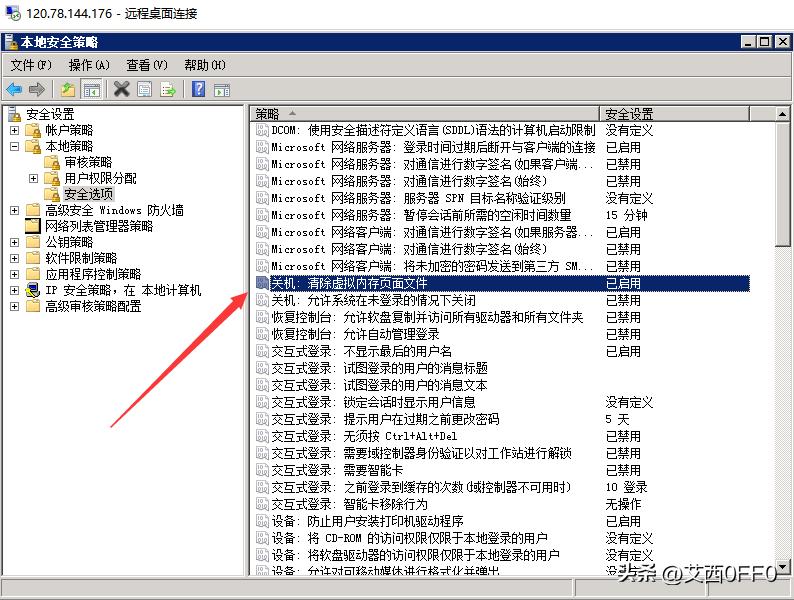The height and width of the screenshot is (600, 794).
Task: Click the 审核策略 folder icon
Action: pos(53,162)
